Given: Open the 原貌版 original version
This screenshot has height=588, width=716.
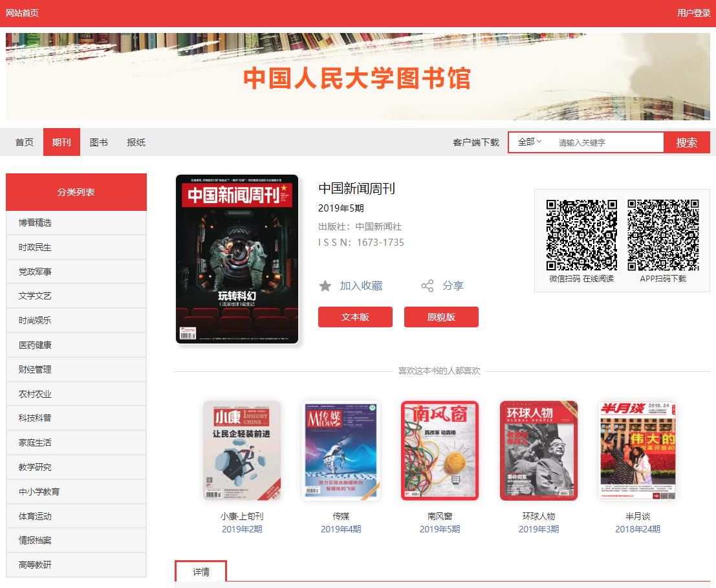Looking at the screenshot, I should [x=441, y=317].
